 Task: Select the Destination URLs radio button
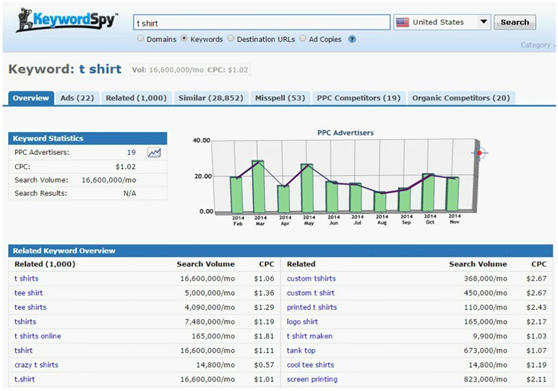coord(231,38)
